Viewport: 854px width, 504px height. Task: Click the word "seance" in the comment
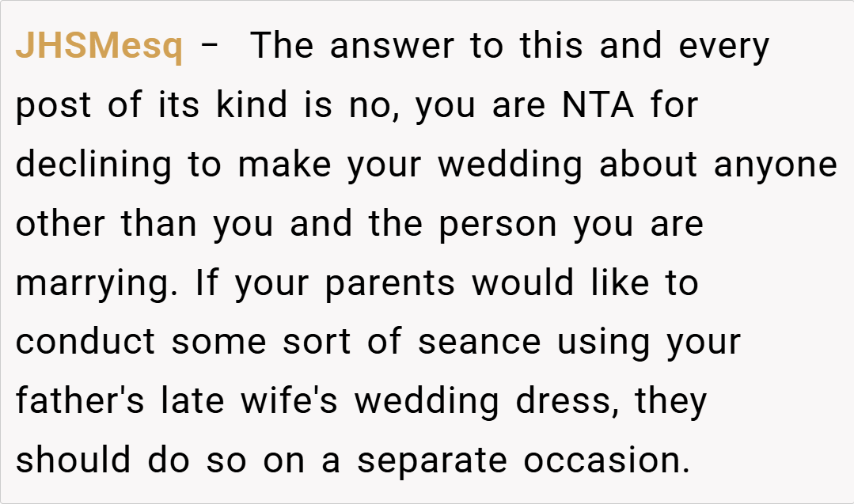tap(480, 343)
